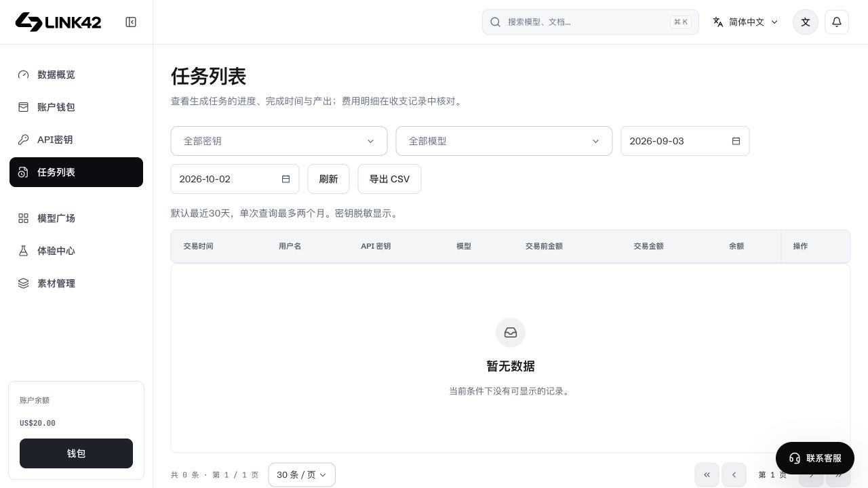Open the API密钥 menu item

(76, 140)
